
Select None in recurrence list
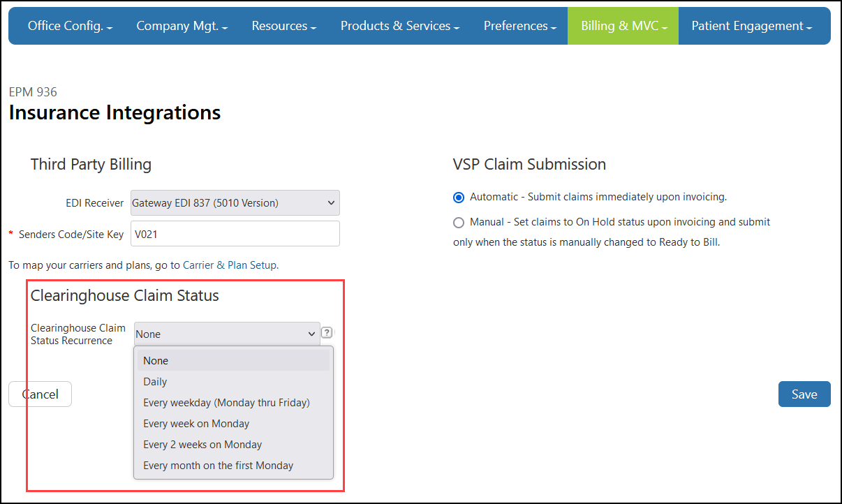tap(156, 361)
